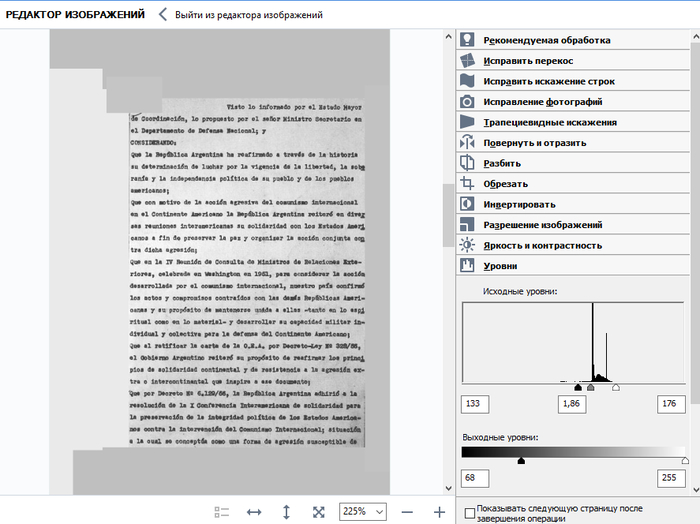This screenshot has height=524, width=700.
Task: Click the black output levels slider marker
Action: pos(520,460)
